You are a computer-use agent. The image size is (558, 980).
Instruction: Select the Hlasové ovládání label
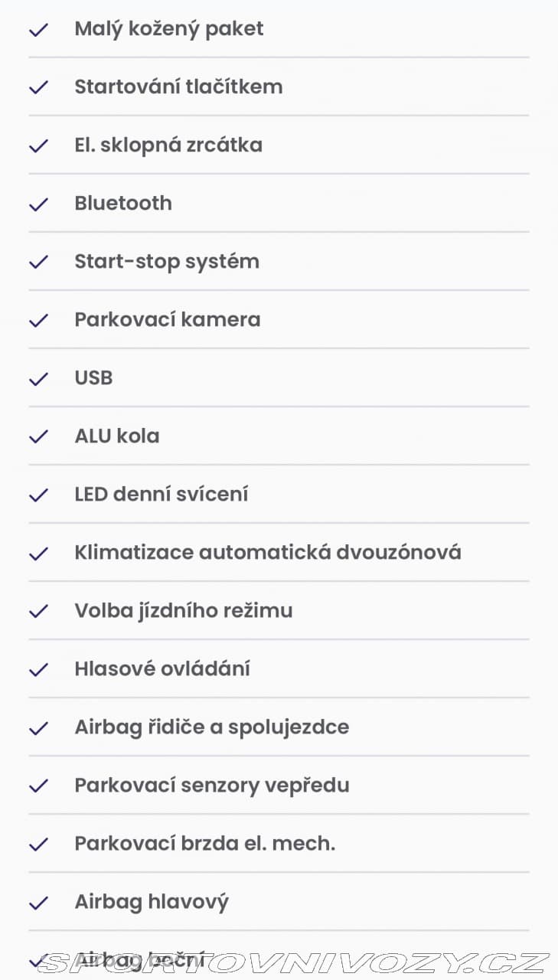(x=162, y=668)
